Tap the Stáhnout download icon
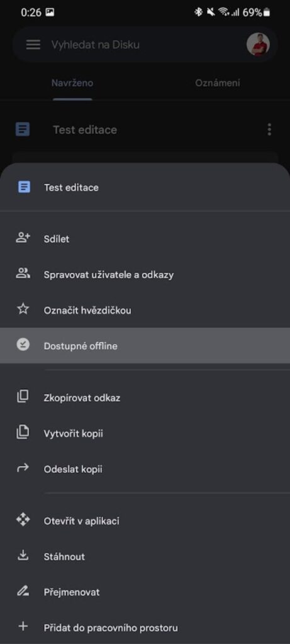290x644 pixels. [23, 556]
